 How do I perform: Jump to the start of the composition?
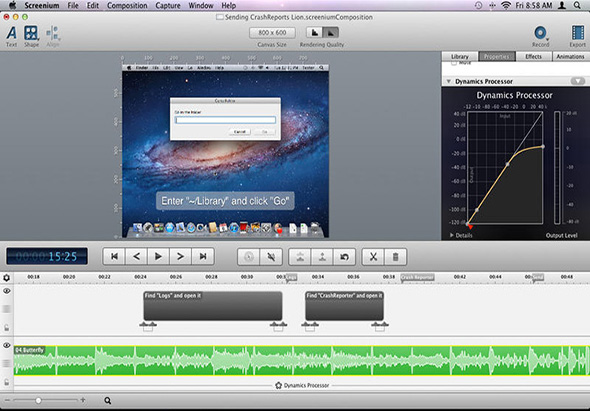(114, 257)
